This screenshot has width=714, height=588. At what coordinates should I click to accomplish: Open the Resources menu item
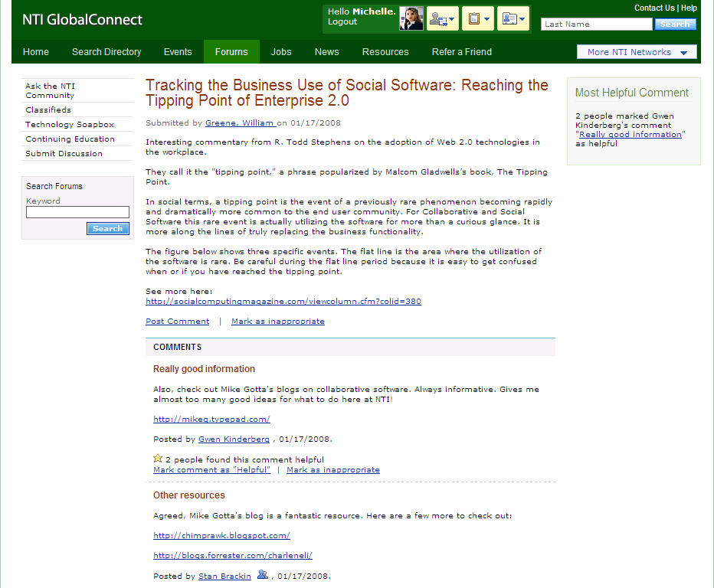(x=385, y=52)
